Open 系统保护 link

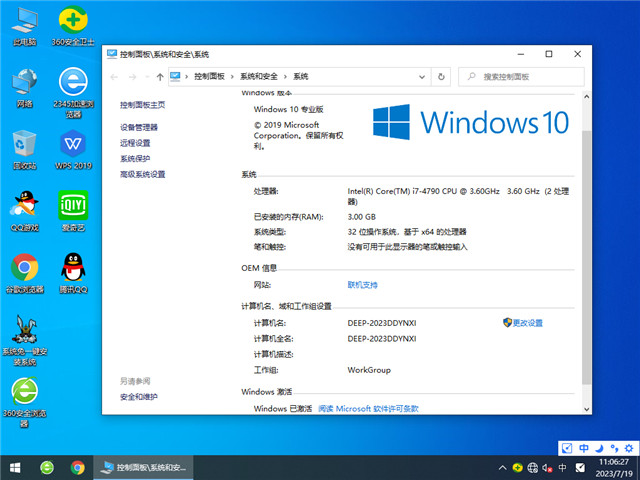click(135, 158)
